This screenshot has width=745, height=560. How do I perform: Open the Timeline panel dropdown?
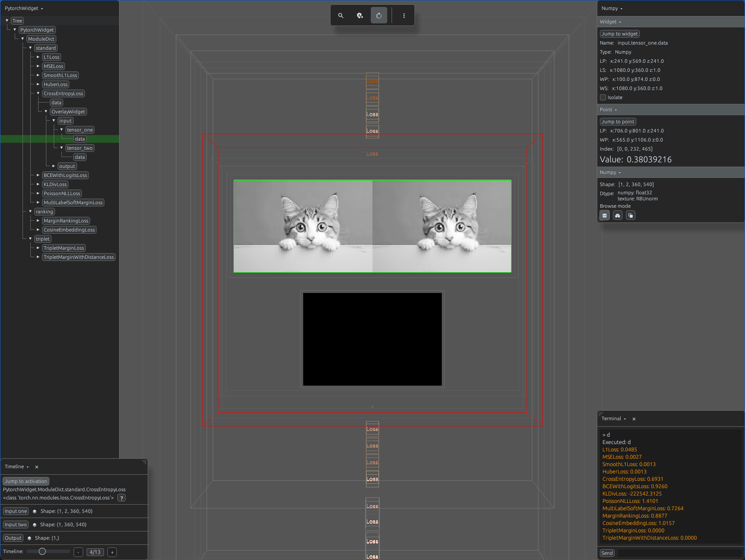[x=17, y=467]
